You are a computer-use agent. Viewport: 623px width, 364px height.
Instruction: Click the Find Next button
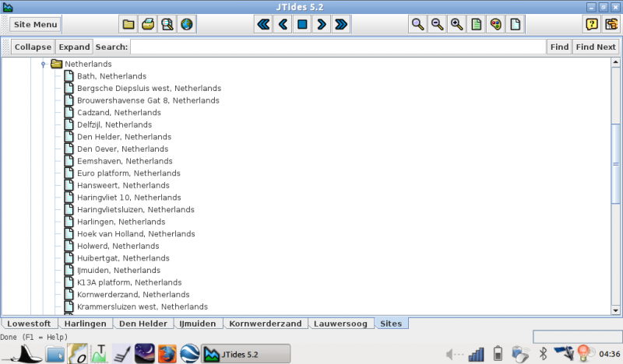pyautogui.click(x=596, y=47)
